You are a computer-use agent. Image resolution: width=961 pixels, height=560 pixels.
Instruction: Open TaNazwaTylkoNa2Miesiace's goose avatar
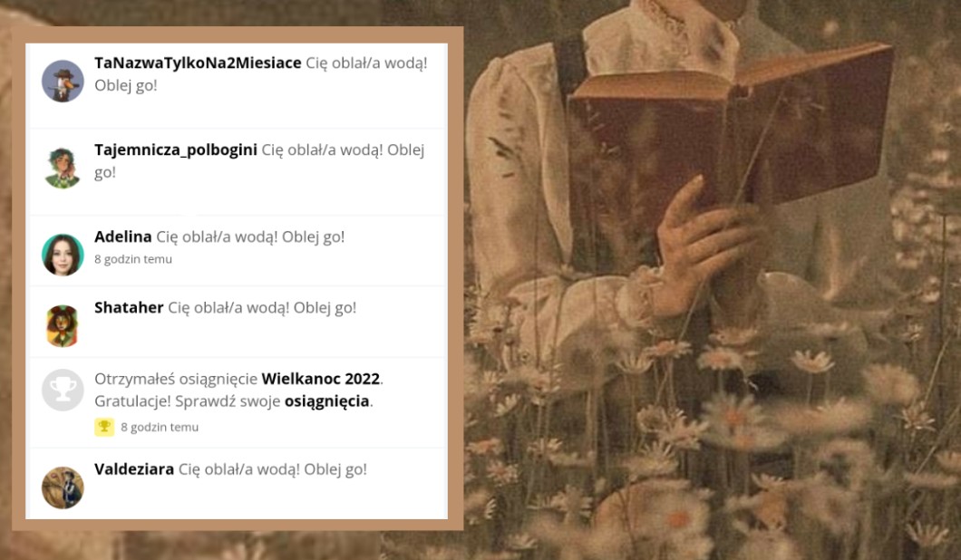63,81
